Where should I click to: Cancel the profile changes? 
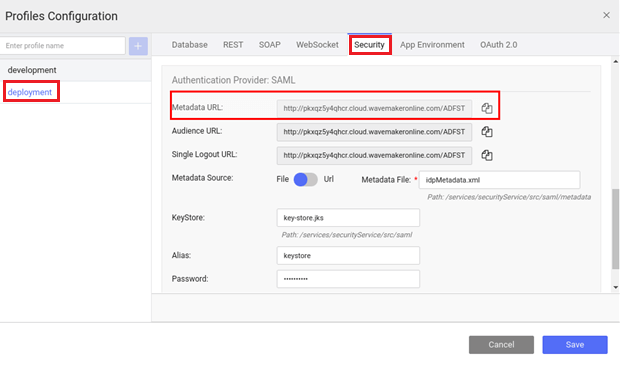pyautogui.click(x=501, y=344)
